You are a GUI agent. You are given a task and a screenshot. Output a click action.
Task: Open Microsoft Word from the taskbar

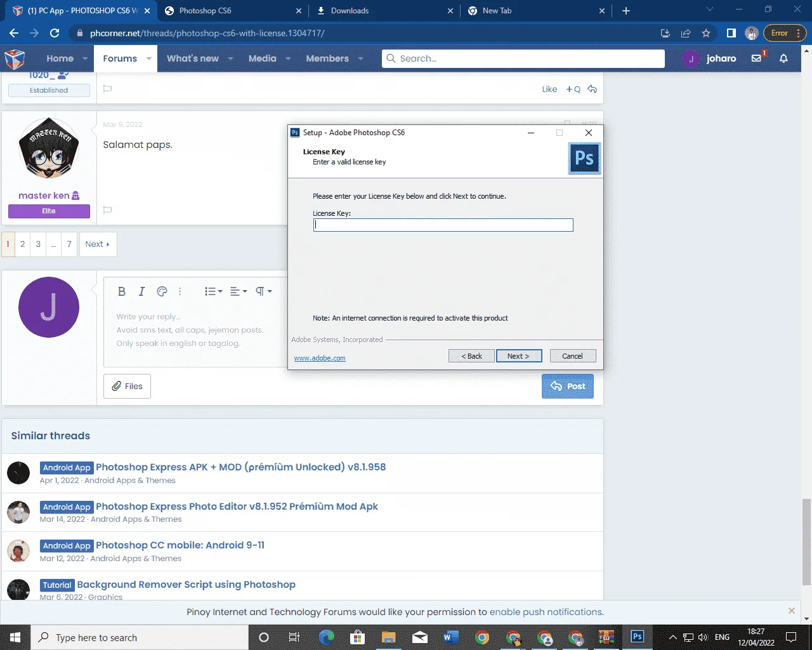tap(451, 637)
